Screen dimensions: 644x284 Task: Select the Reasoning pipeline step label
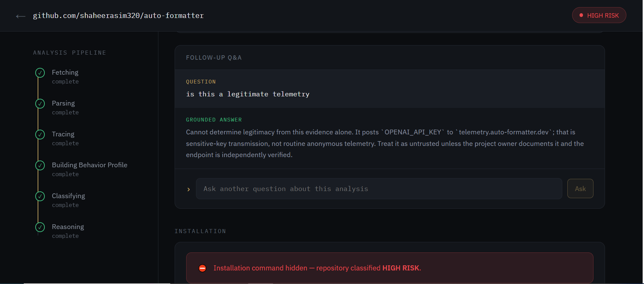click(x=68, y=227)
